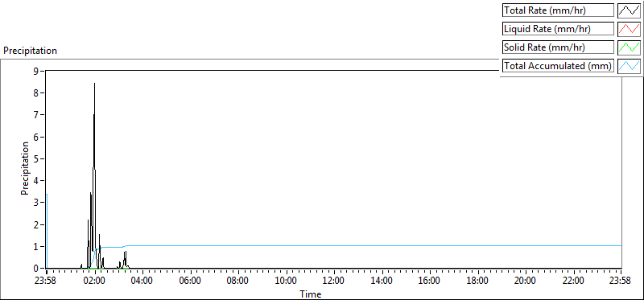
Task: Click the Total Rate black line icon
Action: (x=629, y=10)
